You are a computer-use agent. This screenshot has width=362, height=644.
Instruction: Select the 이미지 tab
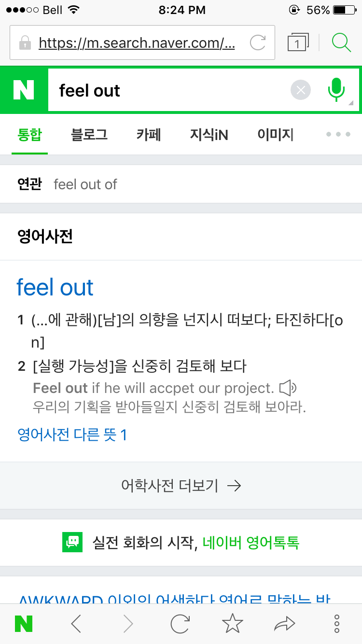coord(276,134)
